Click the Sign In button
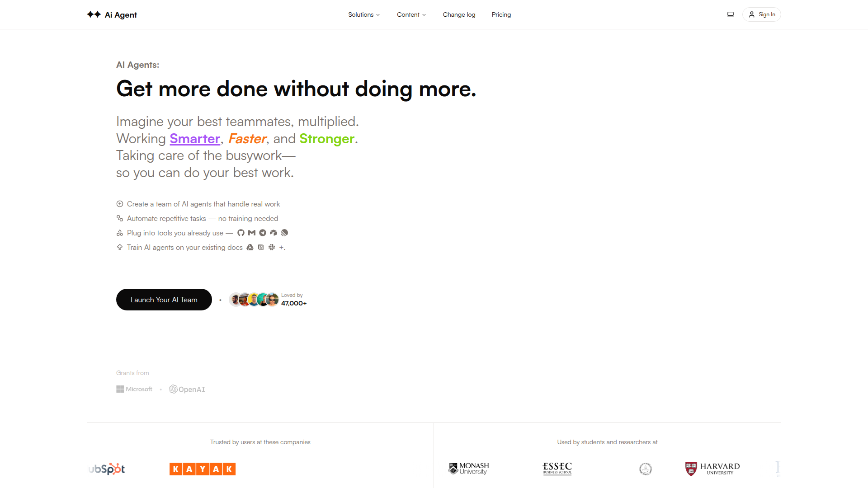 (762, 14)
